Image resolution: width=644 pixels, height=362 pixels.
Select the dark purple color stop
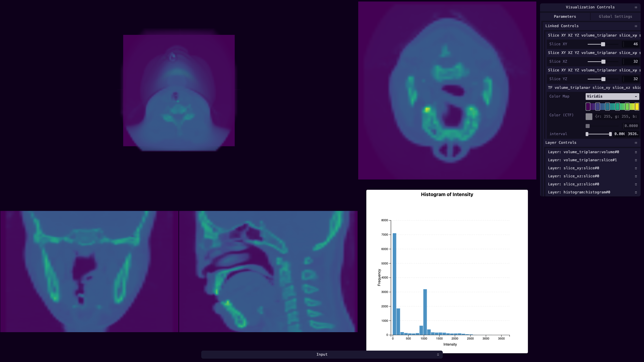(588, 107)
